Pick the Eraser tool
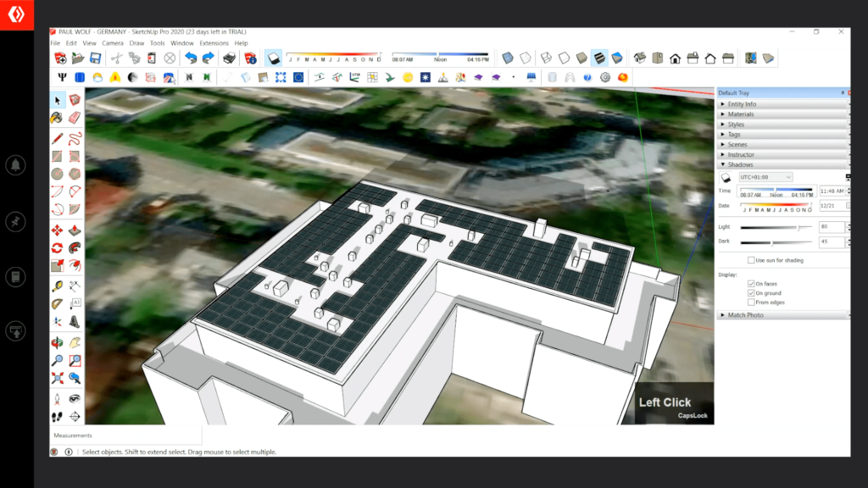 pos(75,117)
